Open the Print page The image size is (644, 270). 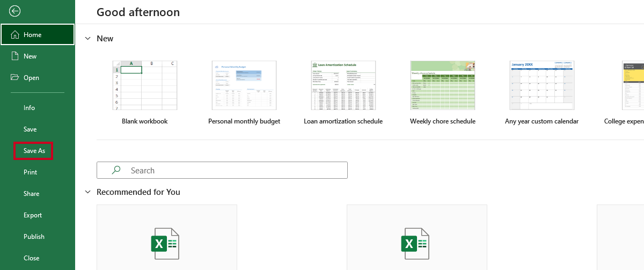tap(31, 172)
